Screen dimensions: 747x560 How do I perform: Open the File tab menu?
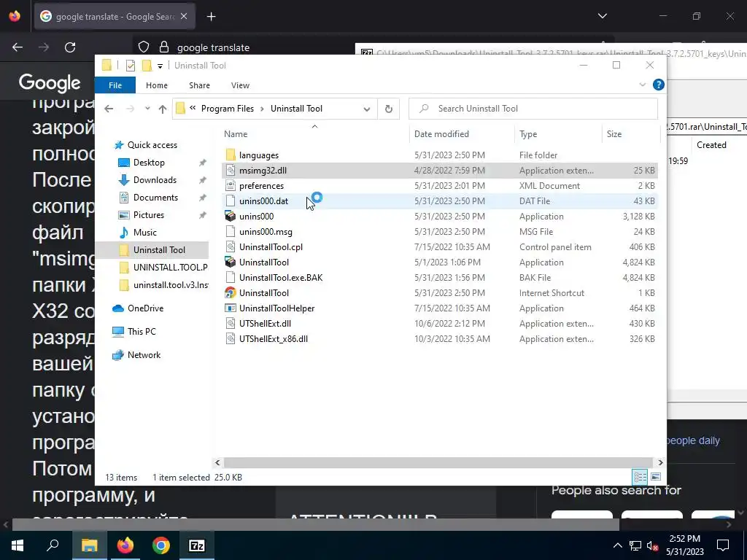tap(115, 85)
